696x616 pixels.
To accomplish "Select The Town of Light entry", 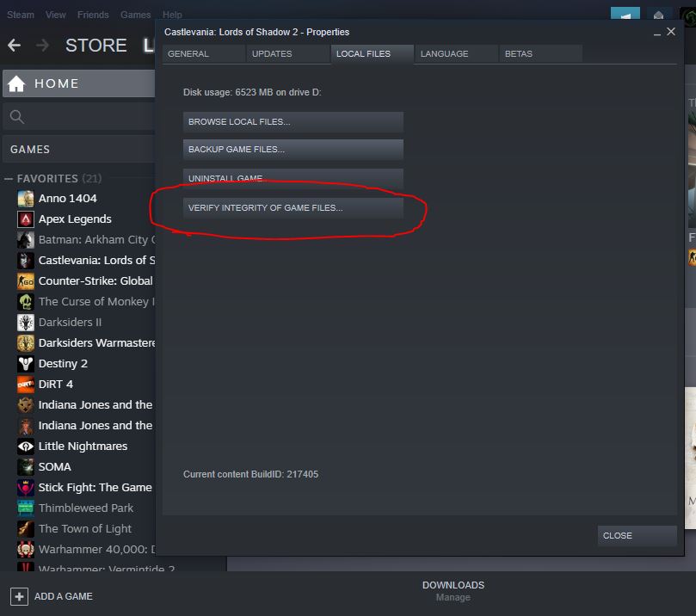I will 85,528.
